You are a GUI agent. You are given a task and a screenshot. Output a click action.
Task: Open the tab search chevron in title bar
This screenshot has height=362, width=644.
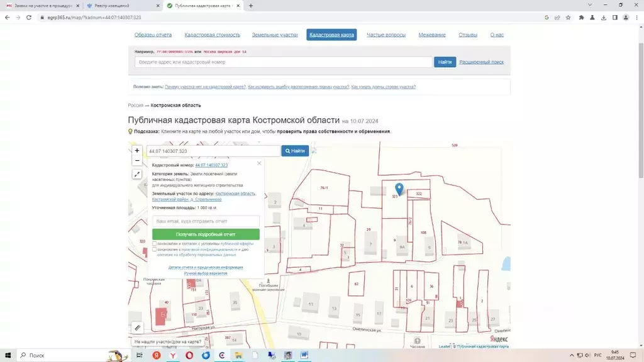point(590,5)
